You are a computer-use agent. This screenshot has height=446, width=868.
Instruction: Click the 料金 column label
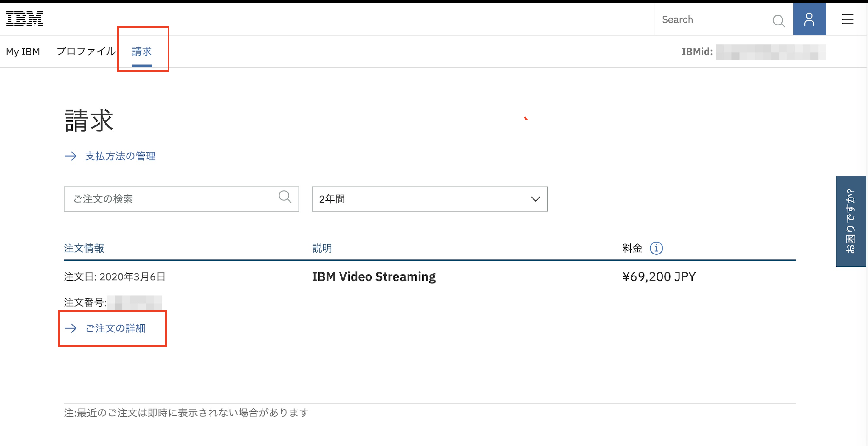632,248
